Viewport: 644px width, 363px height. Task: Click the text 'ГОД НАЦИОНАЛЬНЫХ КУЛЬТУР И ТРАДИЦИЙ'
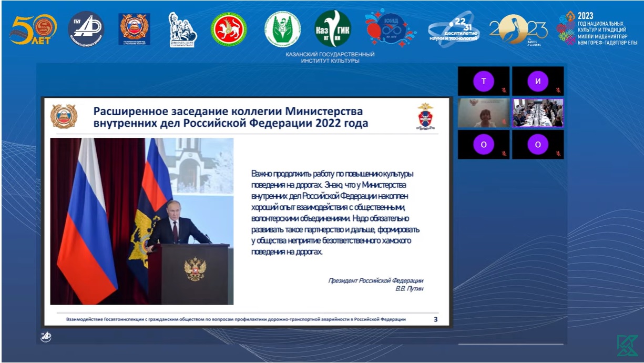coord(601,27)
